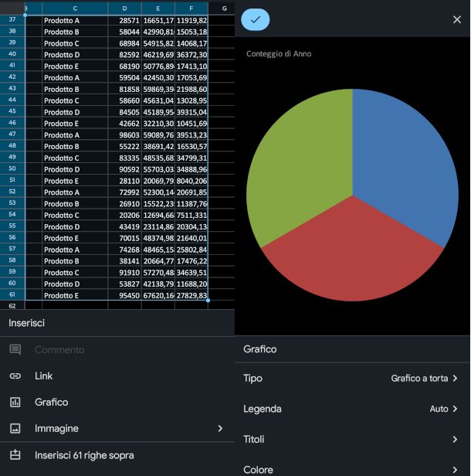Click cell Prodotto D in row 40
This screenshot has height=476, width=471.
click(75, 55)
